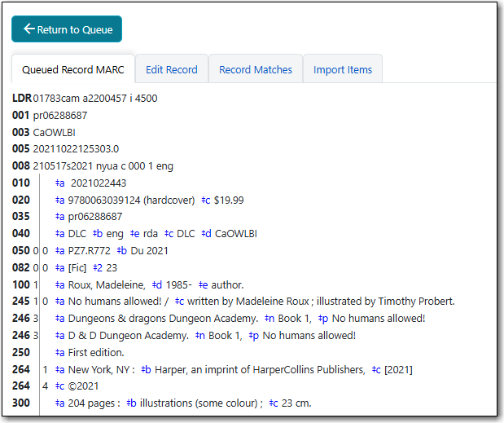This screenshot has width=504, height=423.
Task: Click Dungeons & dragons Dungeon Academy. variant title
Action: (164, 318)
